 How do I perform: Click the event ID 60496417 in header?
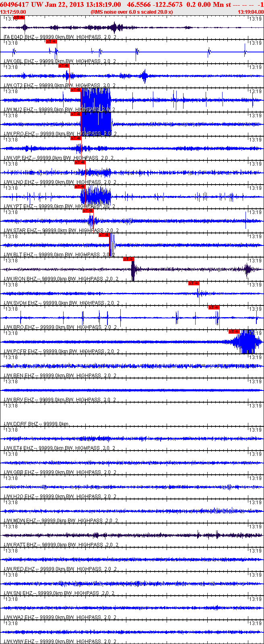[x=14, y=4]
